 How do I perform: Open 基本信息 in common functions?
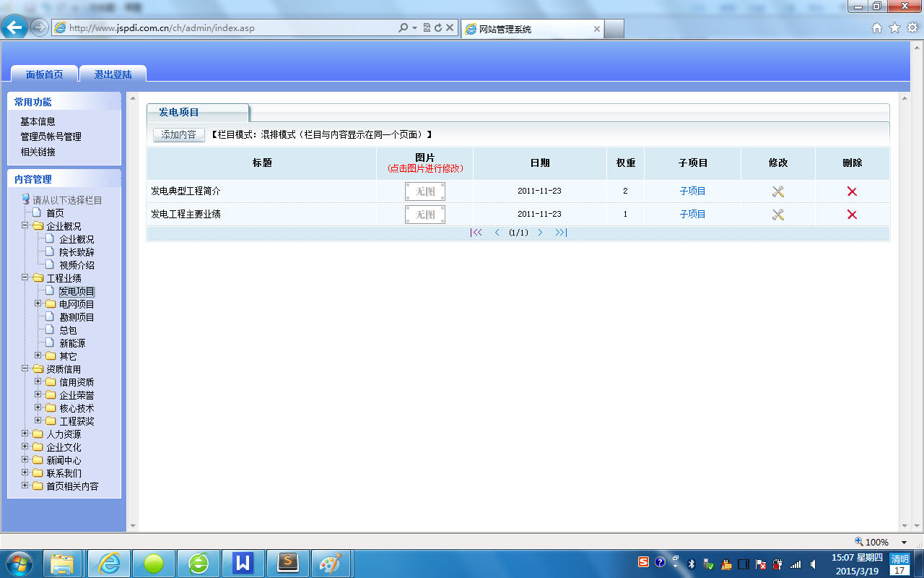coord(38,121)
